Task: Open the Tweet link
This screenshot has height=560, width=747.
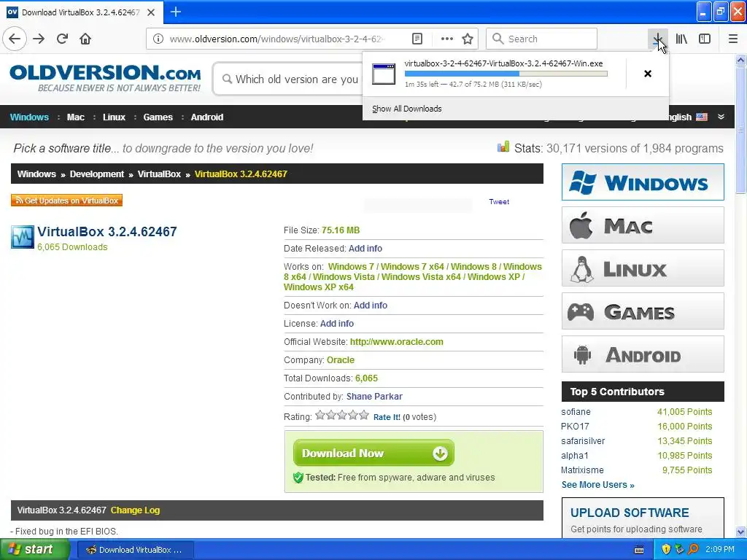Action: 499,201
